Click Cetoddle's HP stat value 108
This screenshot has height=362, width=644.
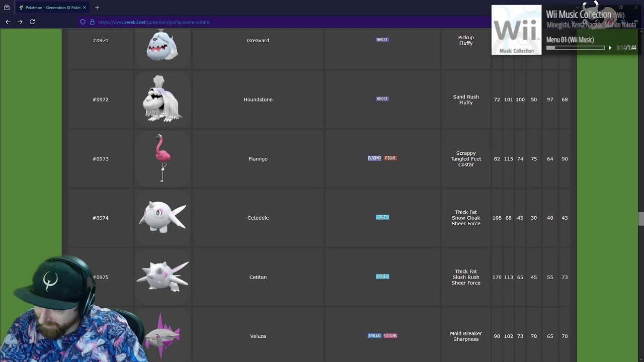point(497,218)
